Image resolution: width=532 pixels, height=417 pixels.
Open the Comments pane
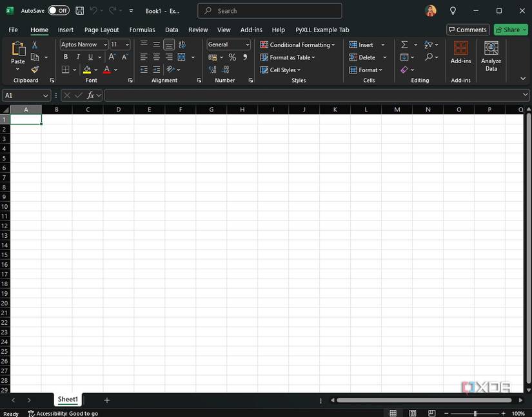tap(468, 30)
